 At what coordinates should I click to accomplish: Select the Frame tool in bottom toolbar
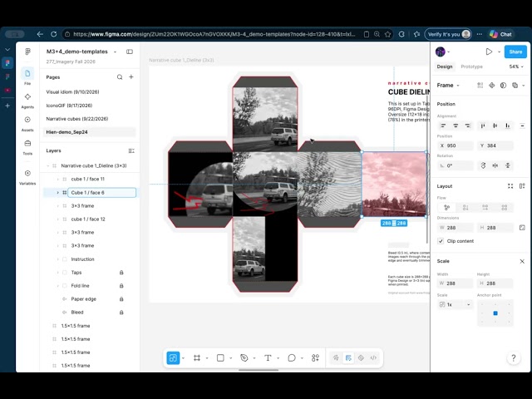(197, 357)
